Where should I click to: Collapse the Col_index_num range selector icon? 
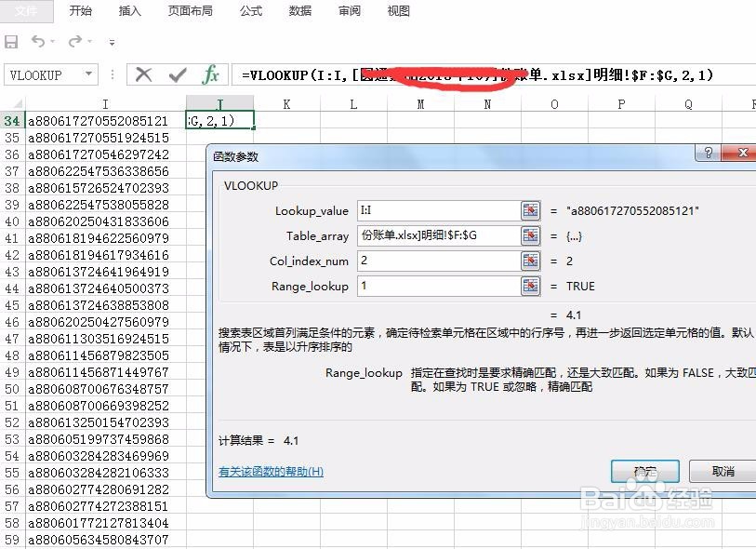tap(530, 261)
